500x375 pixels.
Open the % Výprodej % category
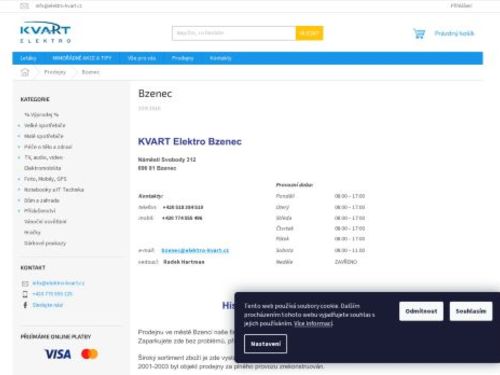(x=41, y=115)
